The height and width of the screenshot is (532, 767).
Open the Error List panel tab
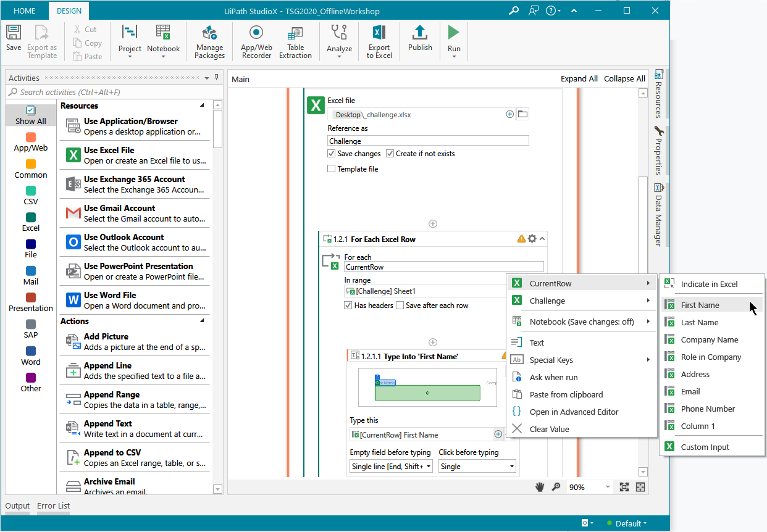click(53, 506)
